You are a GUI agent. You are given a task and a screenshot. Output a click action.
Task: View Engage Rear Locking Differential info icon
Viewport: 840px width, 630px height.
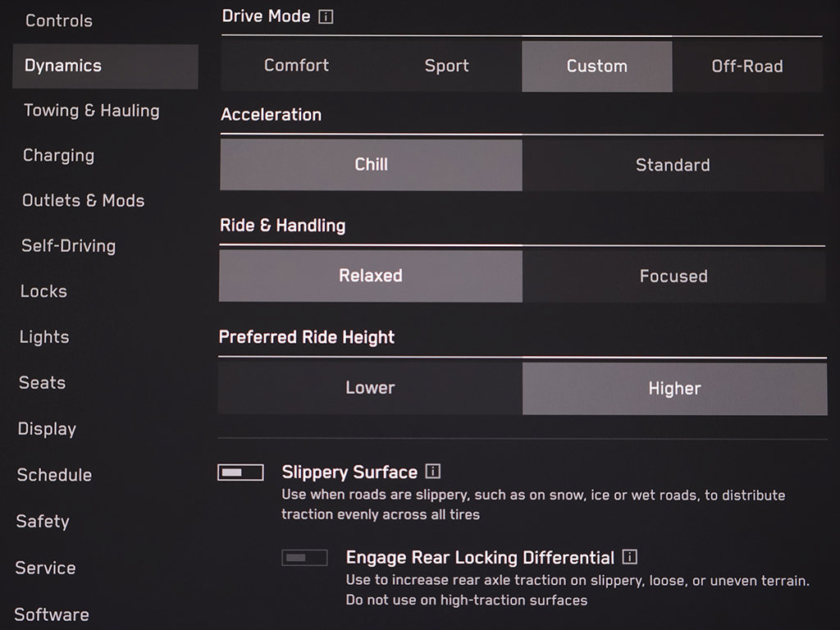[630, 557]
